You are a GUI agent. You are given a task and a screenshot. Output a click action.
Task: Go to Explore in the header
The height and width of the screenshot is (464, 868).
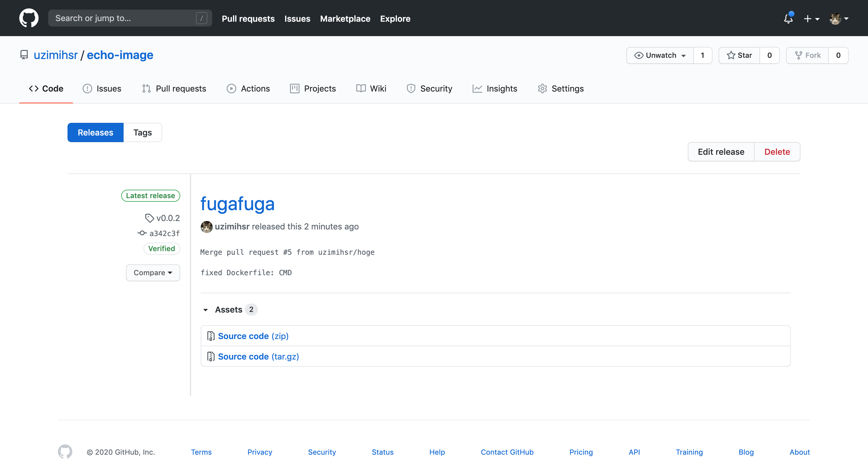[395, 19]
